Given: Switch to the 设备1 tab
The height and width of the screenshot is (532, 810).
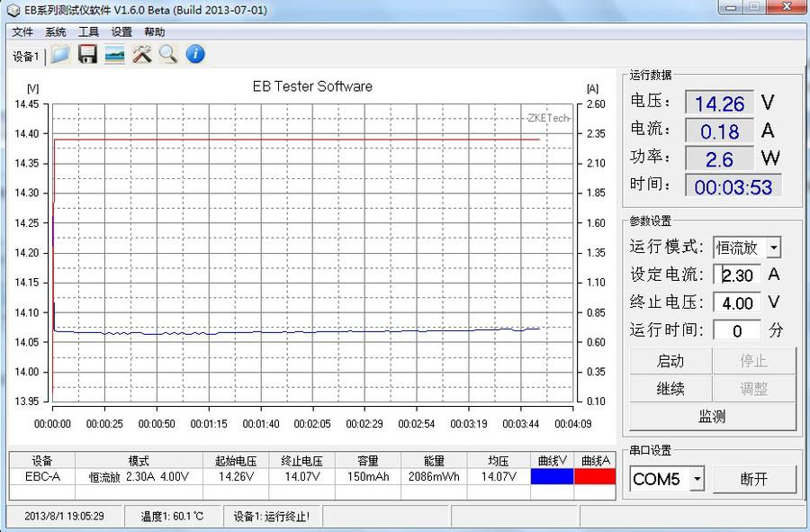Looking at the screenshot, I should pyautogui.click(x=26, y=55).
